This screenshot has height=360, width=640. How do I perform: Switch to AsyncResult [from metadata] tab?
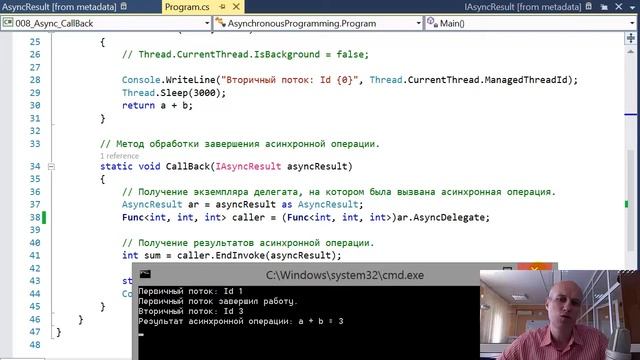tap(59, 7)
